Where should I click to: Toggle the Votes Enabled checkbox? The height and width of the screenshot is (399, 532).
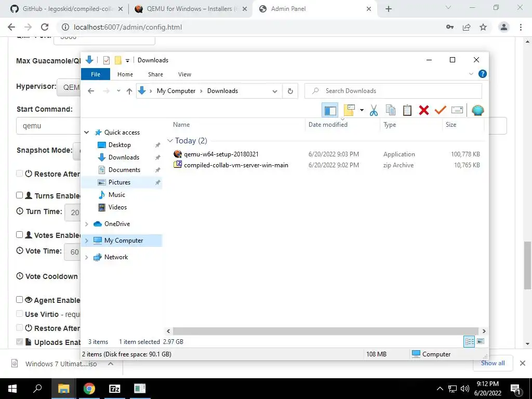coord(19,234)
